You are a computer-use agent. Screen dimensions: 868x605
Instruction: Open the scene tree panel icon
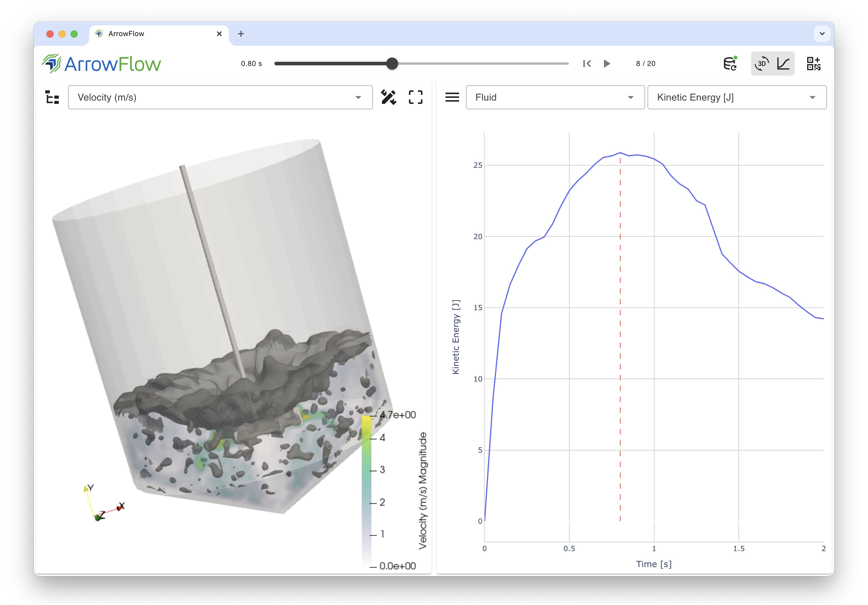click(52, 97)
